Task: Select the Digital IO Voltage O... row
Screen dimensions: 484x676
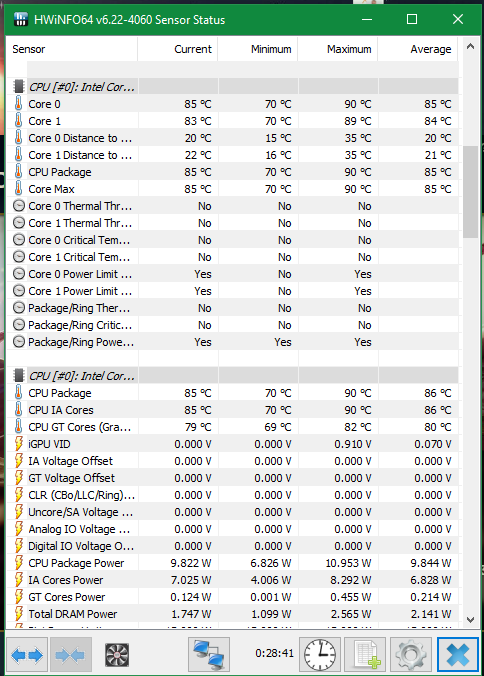Action: coord(233,546)
